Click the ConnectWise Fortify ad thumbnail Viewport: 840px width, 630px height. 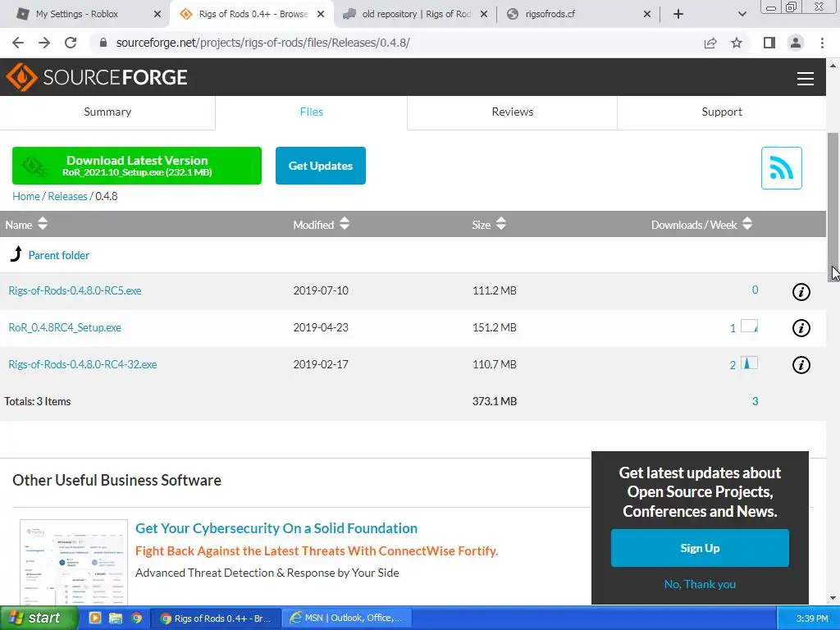[x=74, y=563]
